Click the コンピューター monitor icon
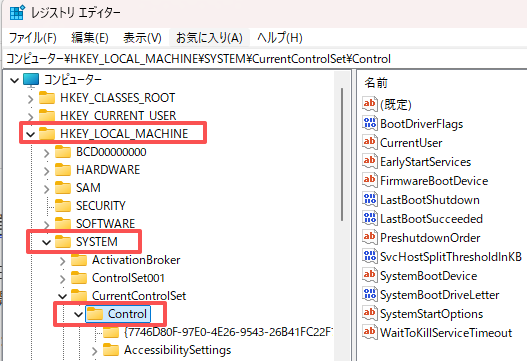This screenshot has height=361, width=527. coord(31,80)
